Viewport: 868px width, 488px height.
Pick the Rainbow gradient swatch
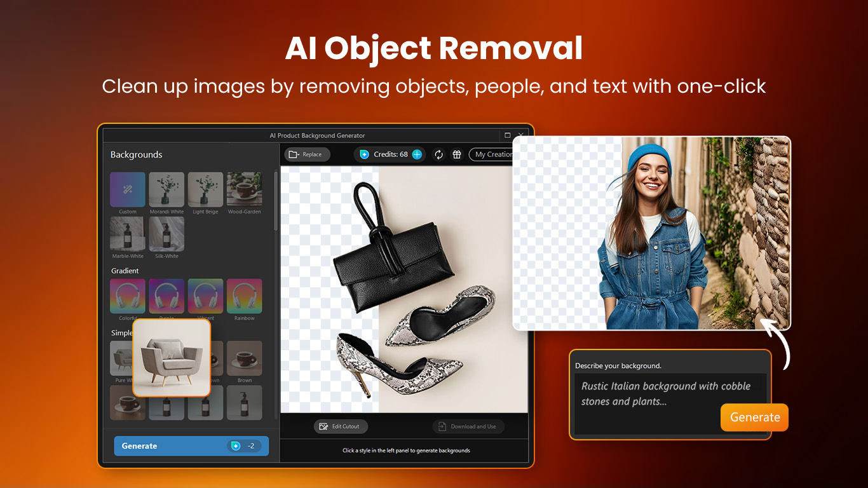pos(245,296)
